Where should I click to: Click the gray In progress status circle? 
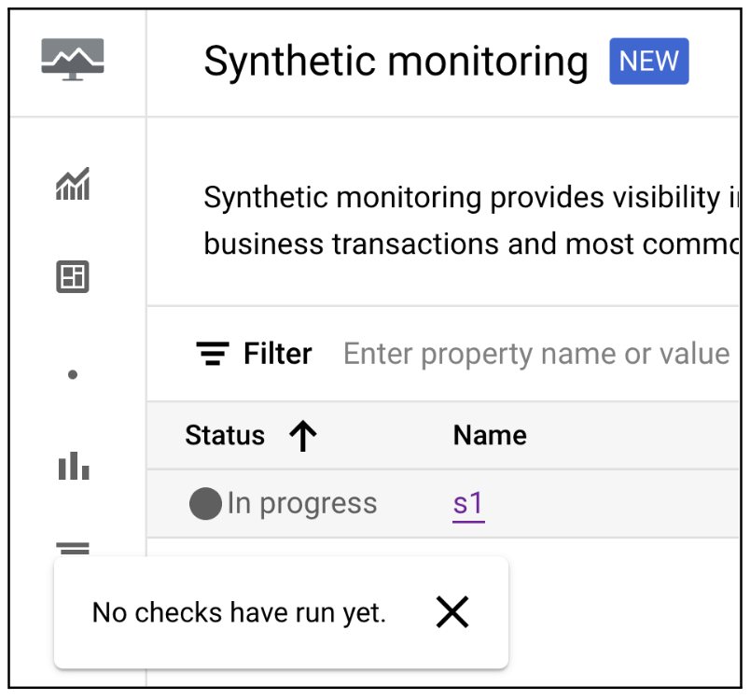pos(204,504)
